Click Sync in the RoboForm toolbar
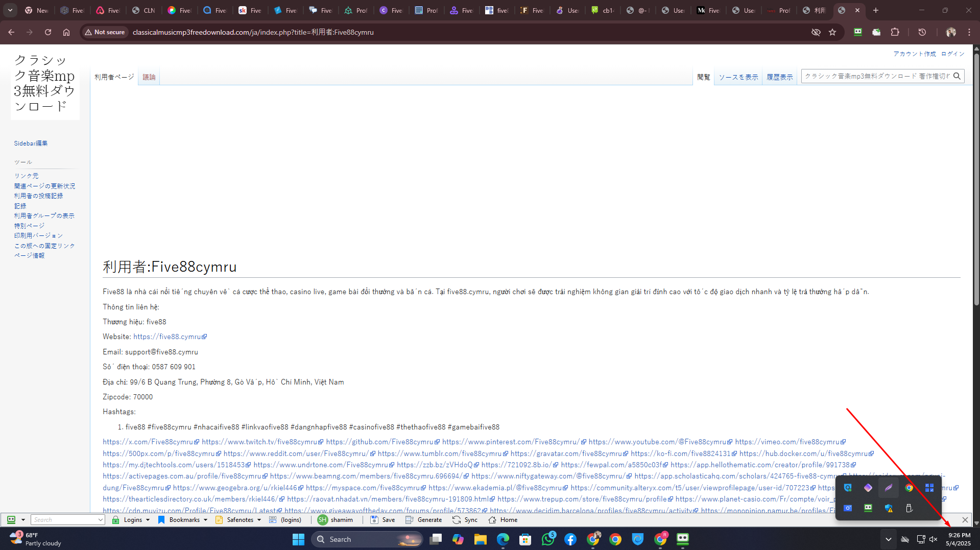Image resolution: width=980 pixels, height=550 pixels. point(465,520)
